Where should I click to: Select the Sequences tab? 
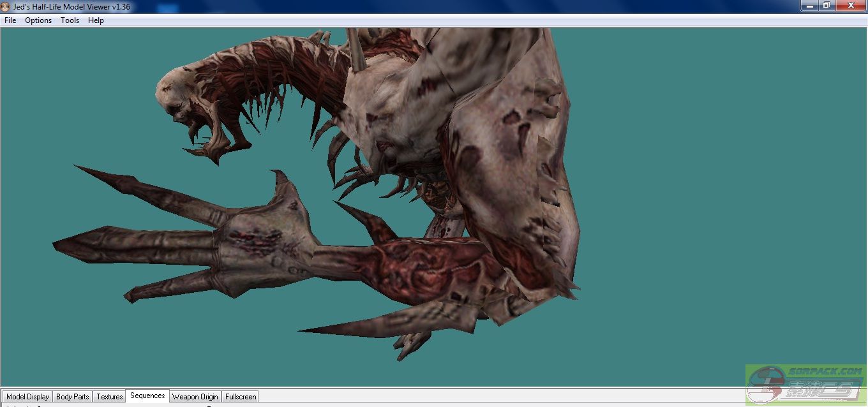147,396
